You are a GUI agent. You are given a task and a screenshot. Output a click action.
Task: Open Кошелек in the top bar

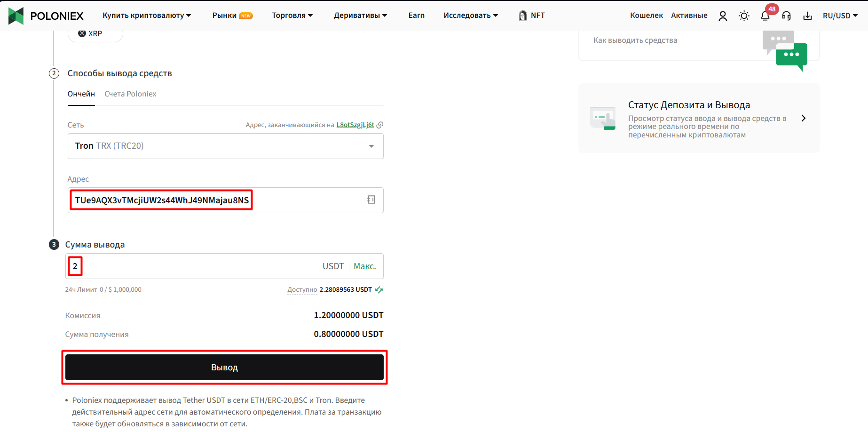coord(647,16)
